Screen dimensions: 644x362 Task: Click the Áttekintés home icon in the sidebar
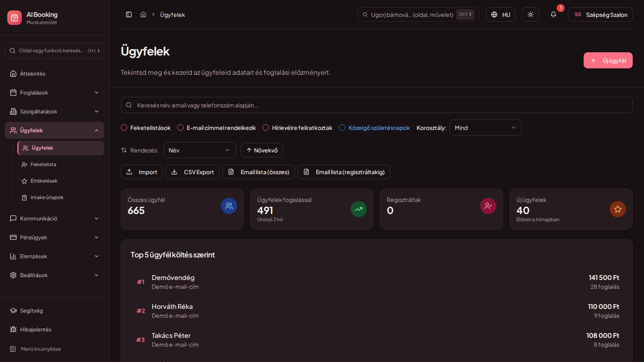tap(13, 74)
